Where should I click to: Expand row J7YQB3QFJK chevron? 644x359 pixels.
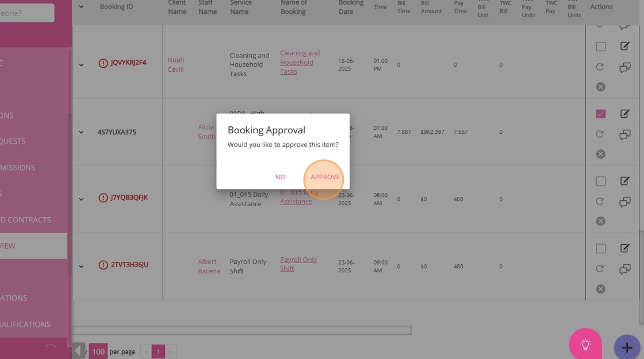tap(81, 199)
